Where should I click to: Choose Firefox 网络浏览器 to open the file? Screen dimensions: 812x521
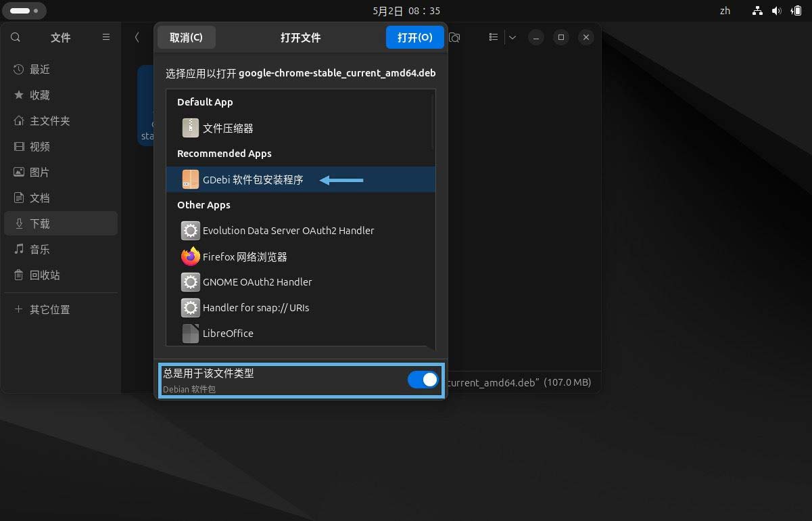point(244,256)
